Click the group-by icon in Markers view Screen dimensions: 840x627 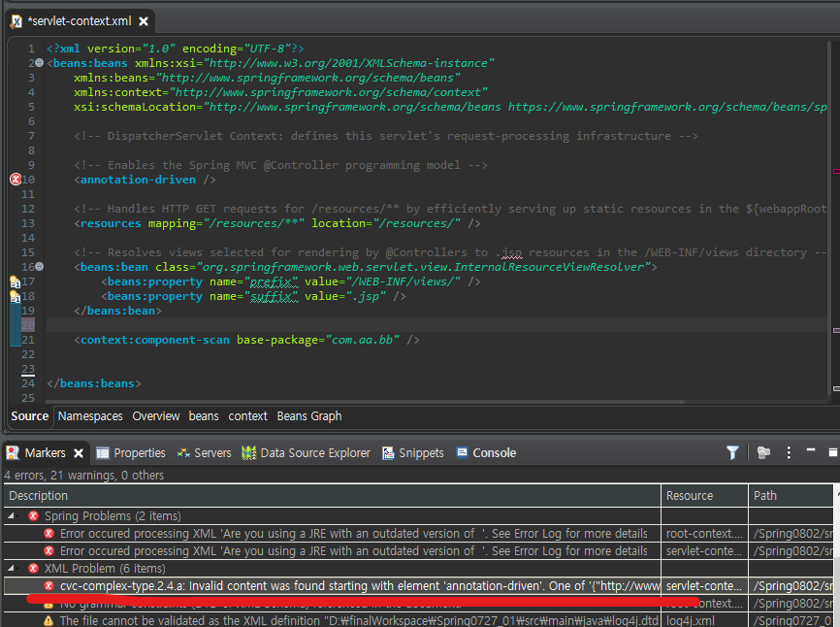click(x=763, y=452)
